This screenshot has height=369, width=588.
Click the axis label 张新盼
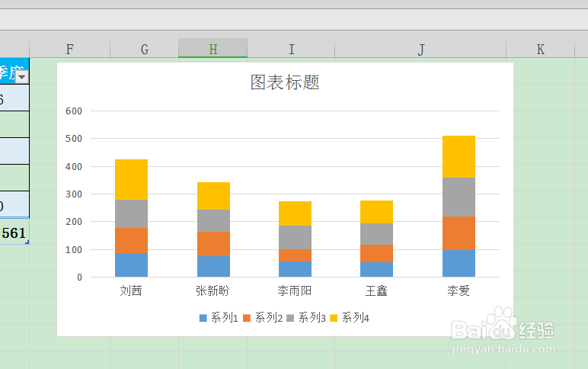tap(213, 290)
